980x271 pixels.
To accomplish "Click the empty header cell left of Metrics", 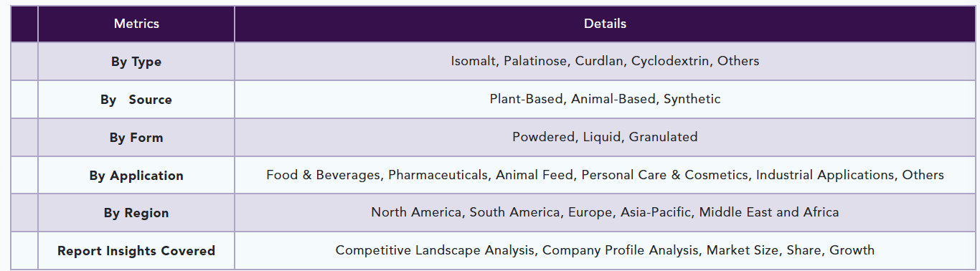I will (24, 24).
